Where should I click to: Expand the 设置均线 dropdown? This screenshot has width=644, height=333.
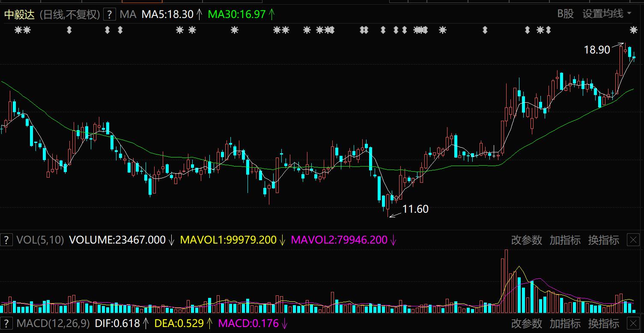click(607, 14)
